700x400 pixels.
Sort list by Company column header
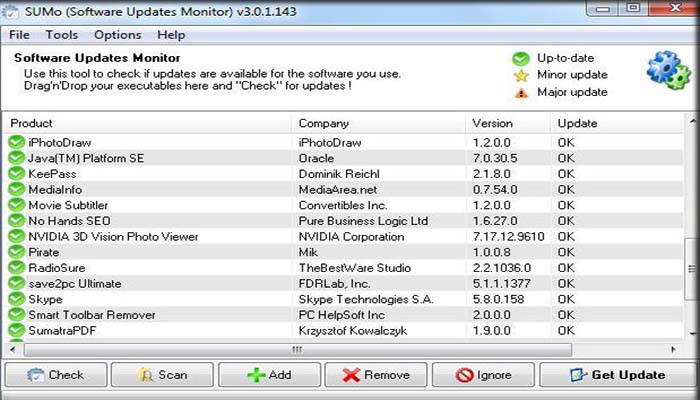click(379, 123)
